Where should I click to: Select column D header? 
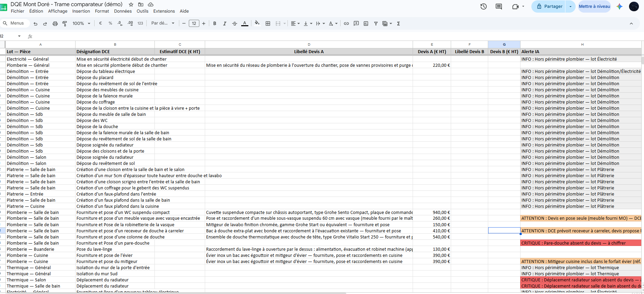coord(309,44)
